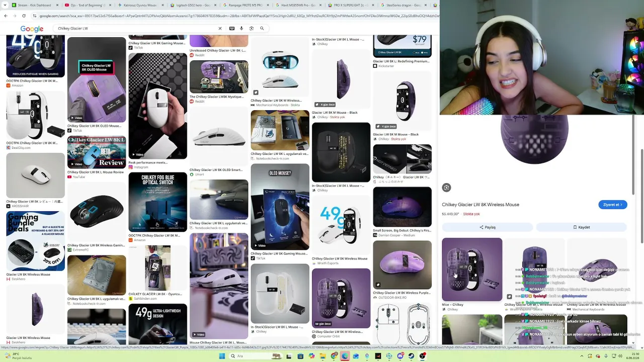Click in the Chilkey Glacier LW search field
This screenshot has width=644, height=362.
(136, 29)
